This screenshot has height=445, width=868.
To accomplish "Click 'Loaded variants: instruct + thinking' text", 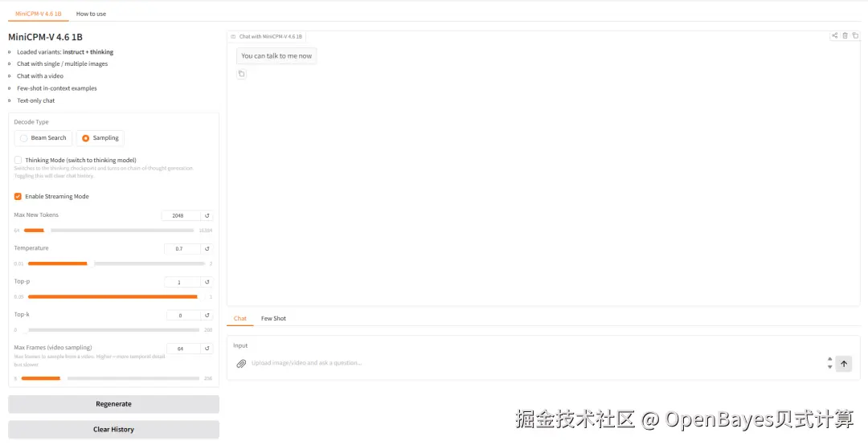I will click(x=65, y=52).
